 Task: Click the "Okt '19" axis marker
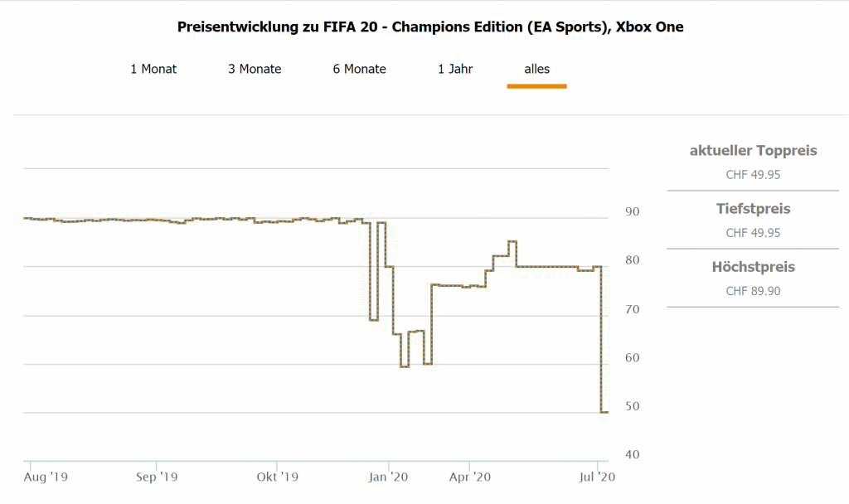[277, 477]
